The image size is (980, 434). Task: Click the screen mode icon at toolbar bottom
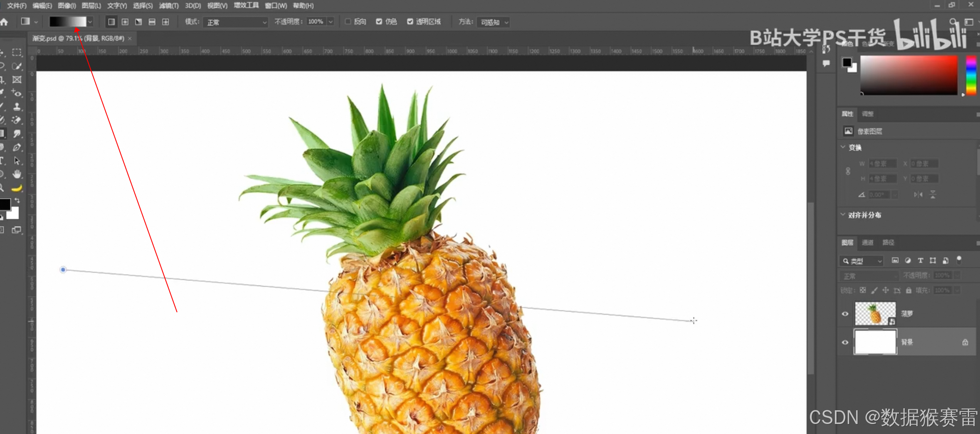pos(16,230)
